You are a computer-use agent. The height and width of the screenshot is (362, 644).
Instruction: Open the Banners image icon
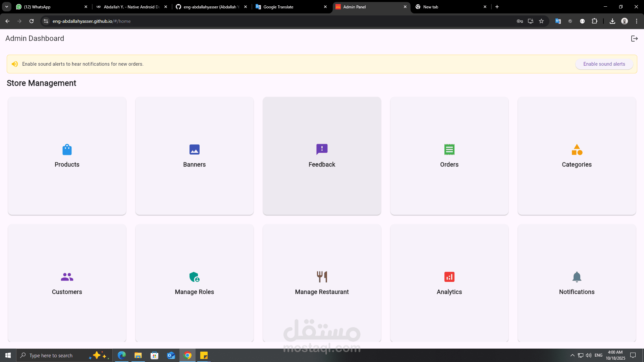(195, 149)
